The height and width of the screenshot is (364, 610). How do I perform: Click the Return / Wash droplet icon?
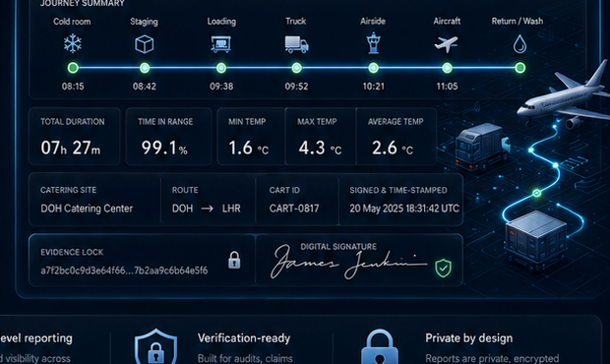pyautogui.click(x=519, y=44)
